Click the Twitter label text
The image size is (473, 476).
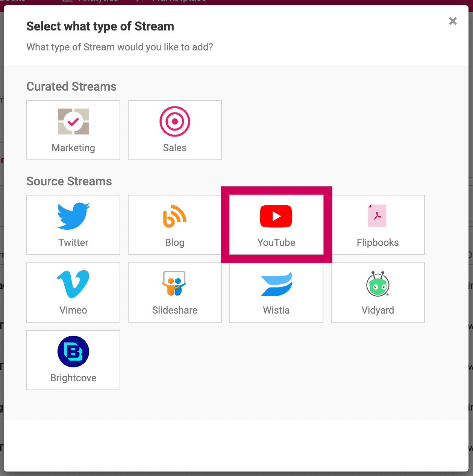[73, 243]
